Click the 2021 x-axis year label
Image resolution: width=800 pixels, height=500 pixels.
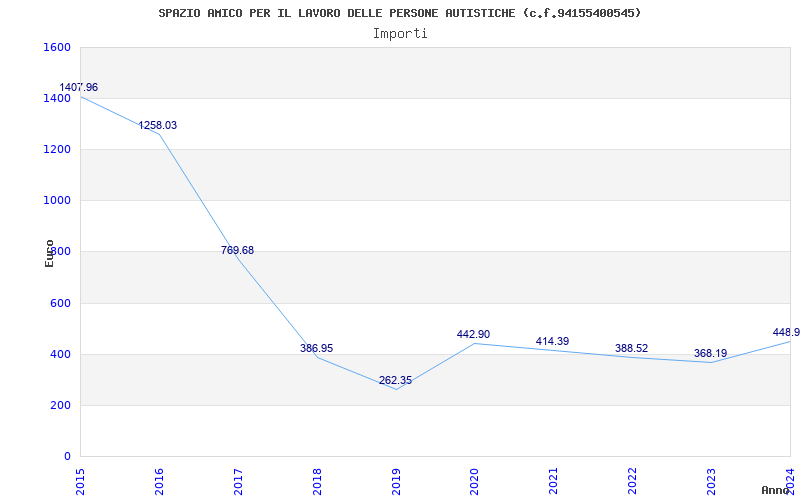click(554, 481)
